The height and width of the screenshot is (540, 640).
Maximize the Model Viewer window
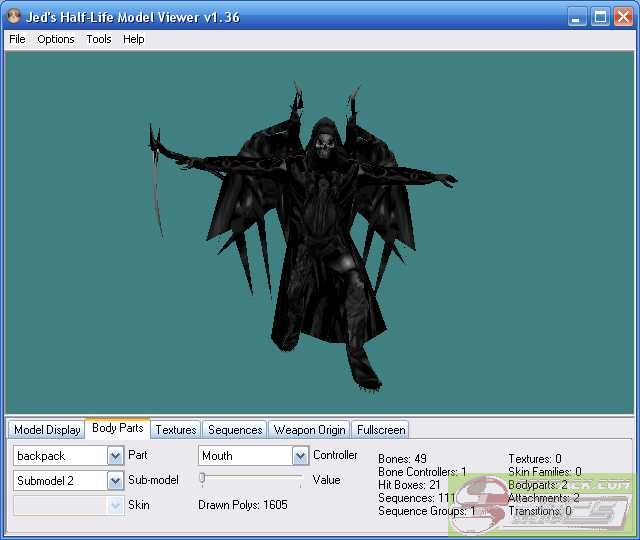point(600,17)
